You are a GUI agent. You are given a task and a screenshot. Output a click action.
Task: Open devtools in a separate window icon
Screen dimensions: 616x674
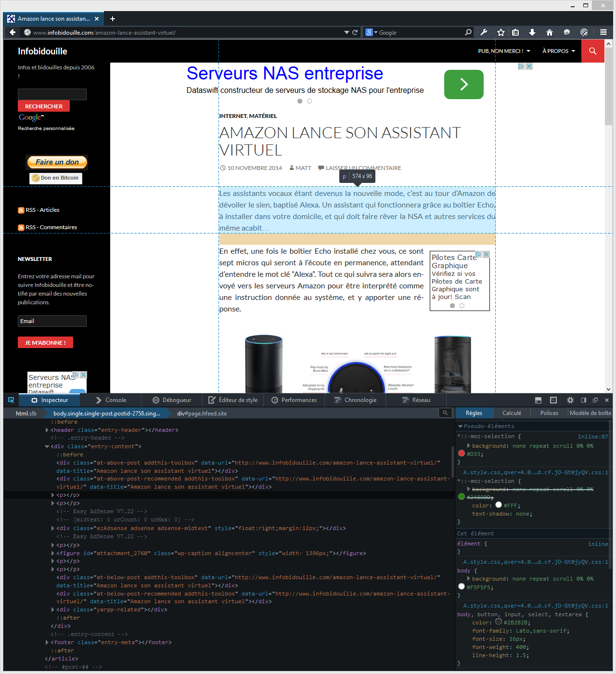tap(595, 400)
